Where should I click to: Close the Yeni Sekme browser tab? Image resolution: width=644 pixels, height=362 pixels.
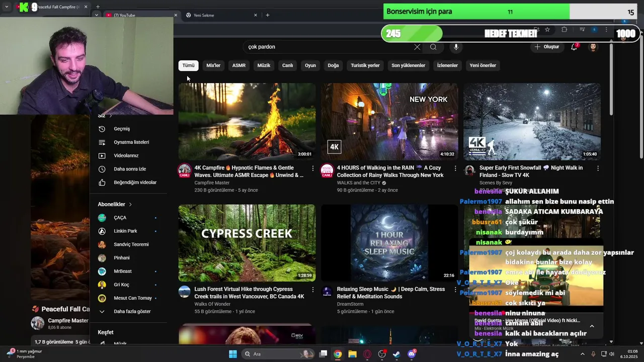coord(255,15)
